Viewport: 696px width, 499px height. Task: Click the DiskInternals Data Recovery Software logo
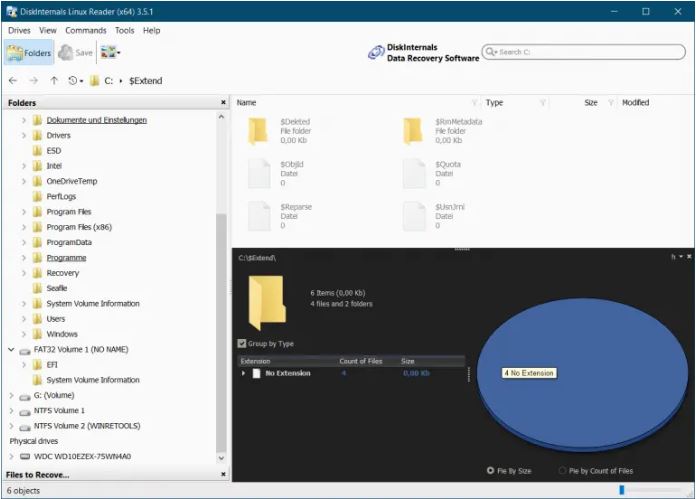click(x=423, y=53)
